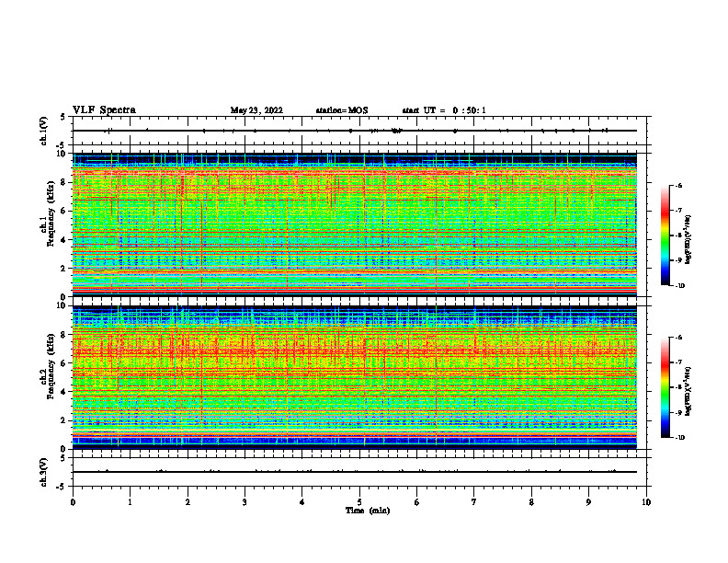Viewport: 728px width, 563px height.
Task: Click the "station=MOS" header label
Action: pyautogui.click(x=342, y=110)
